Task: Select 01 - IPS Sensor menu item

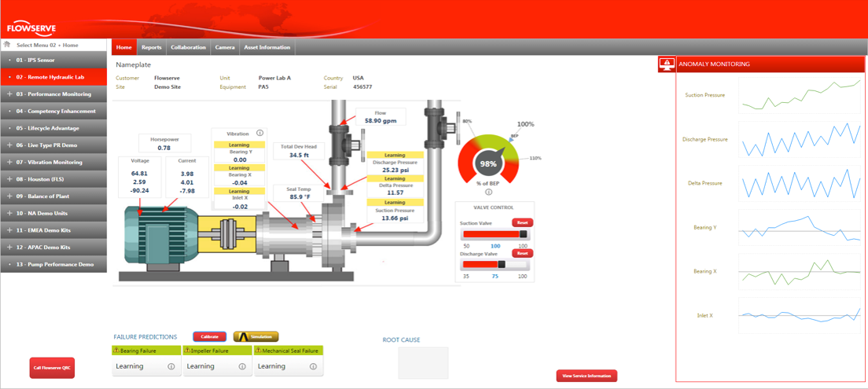Action: coord(53,61)
